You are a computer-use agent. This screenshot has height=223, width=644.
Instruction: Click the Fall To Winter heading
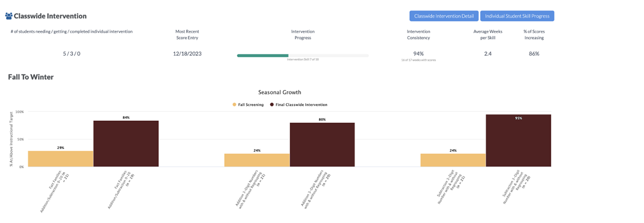31,77
